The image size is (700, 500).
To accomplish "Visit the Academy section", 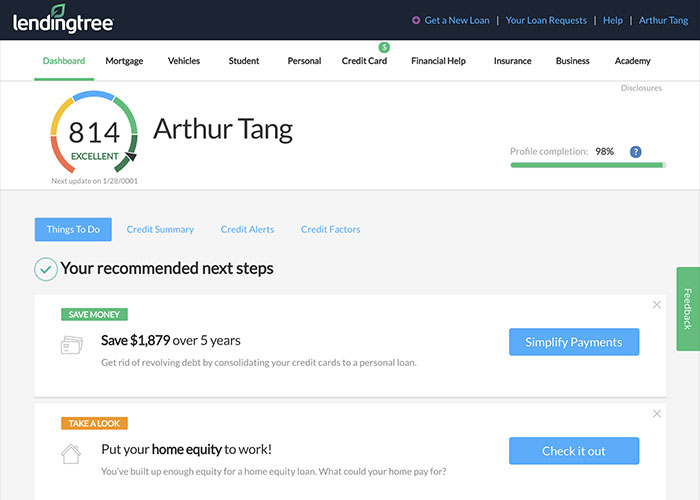I will [x=632, y=61].
